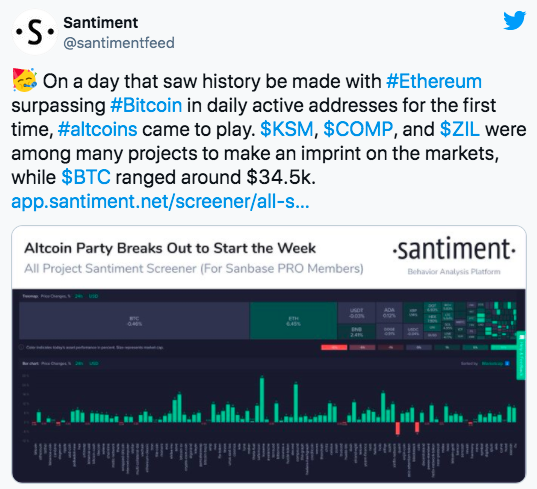Open the Sorted by Marketcap dropdown

pos(496,363)
